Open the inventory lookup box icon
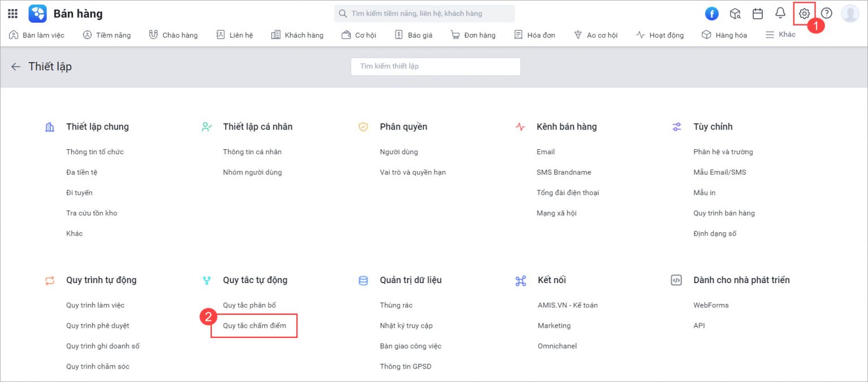This screenshot has width=868, height=382. point(735,14)
